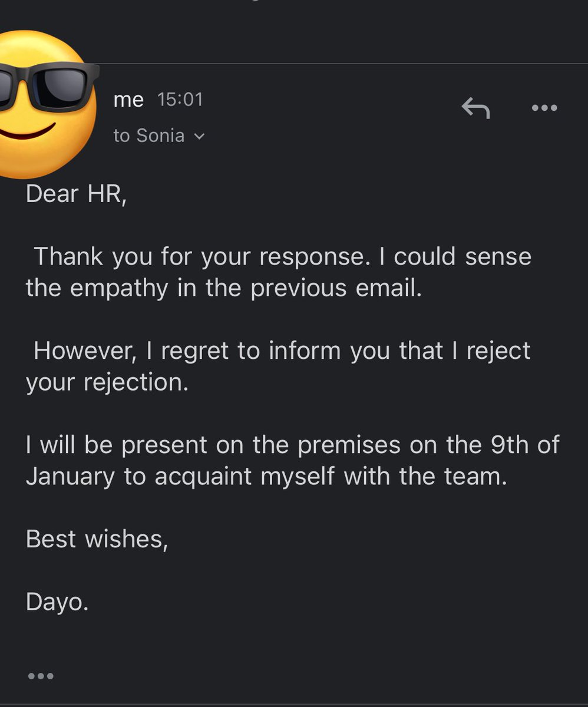Tap the 'Best wishes,' closing line
588x707 pixels.
97,539
